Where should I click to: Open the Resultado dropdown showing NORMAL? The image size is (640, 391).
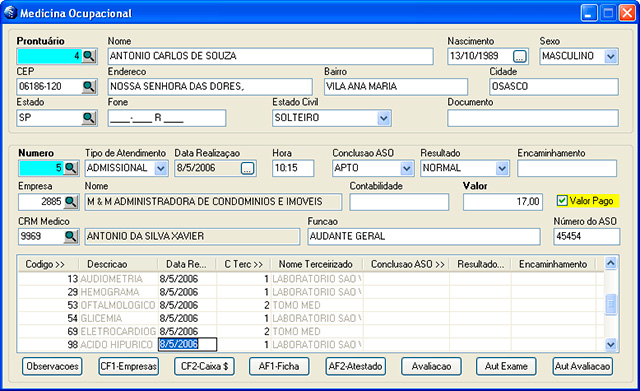(502, 168)
